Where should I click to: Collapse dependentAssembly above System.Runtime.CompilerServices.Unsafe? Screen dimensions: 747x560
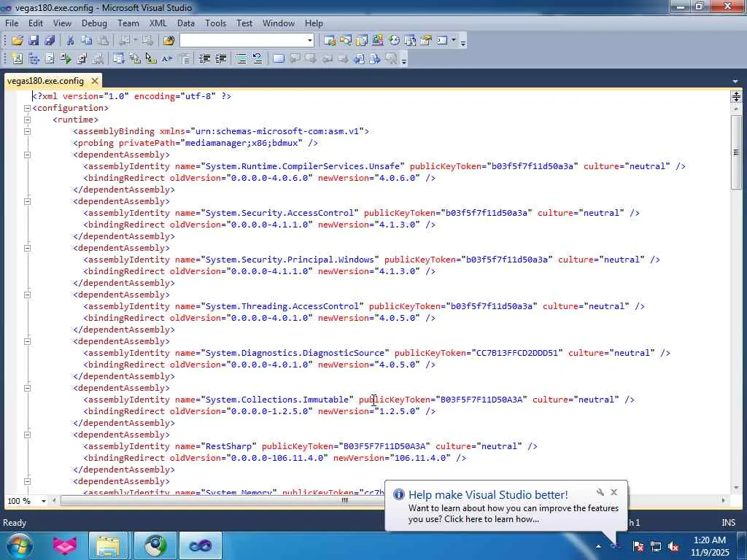(x=27, y=155)
